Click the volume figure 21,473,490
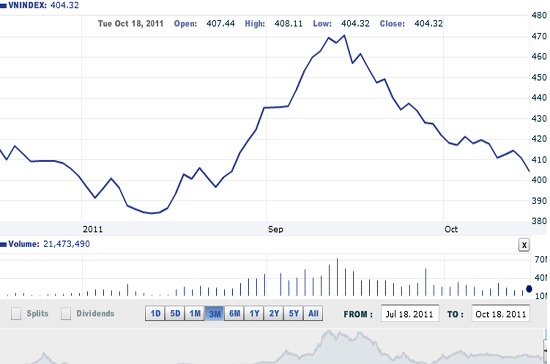The width and height of the screenshot is (550, 364). (67, 244)
